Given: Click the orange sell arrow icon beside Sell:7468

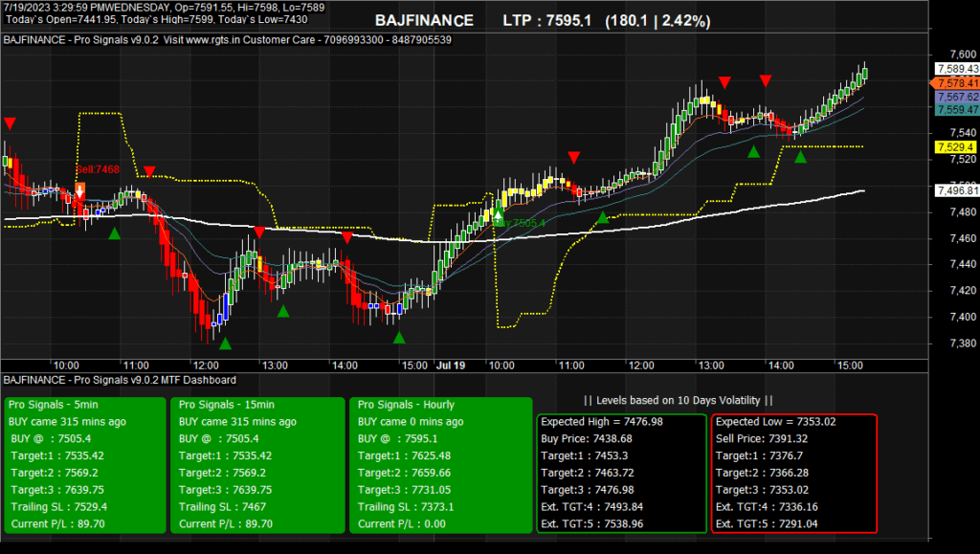Looking at the screenshot, I should (80, 190).
